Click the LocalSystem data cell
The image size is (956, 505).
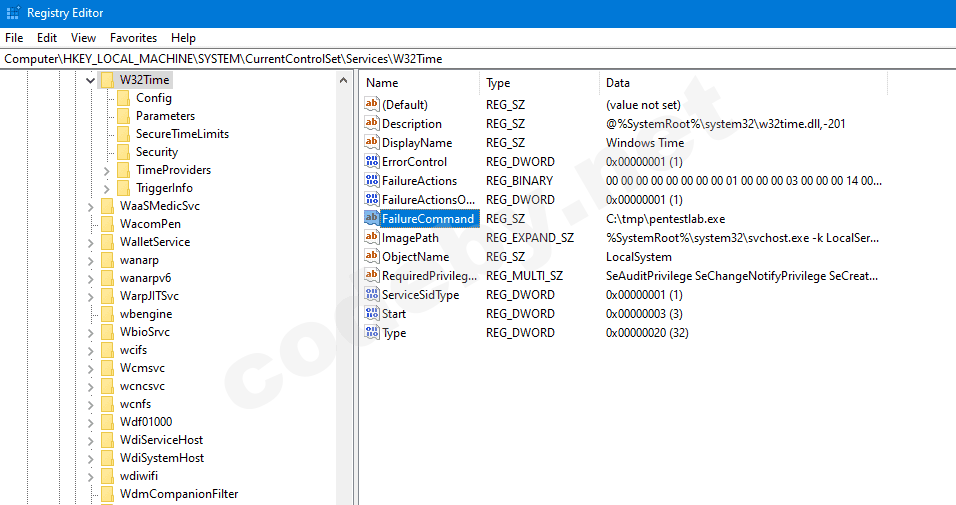coord(639,257)
